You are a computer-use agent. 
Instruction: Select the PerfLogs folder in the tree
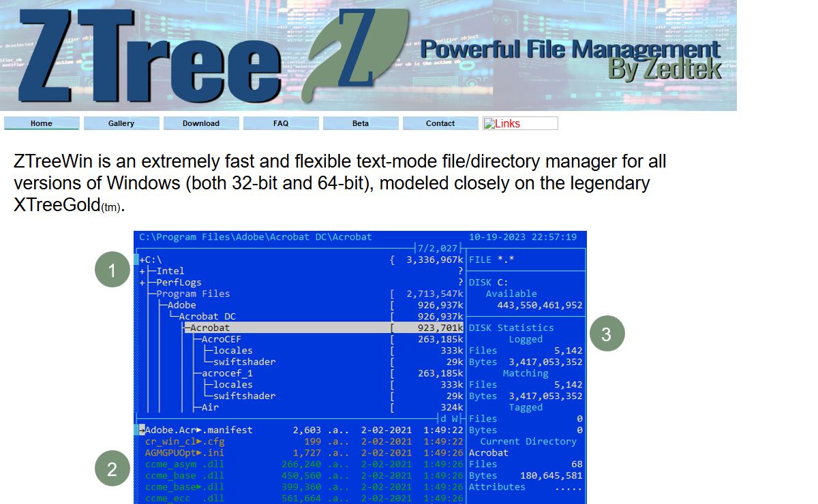179,283
